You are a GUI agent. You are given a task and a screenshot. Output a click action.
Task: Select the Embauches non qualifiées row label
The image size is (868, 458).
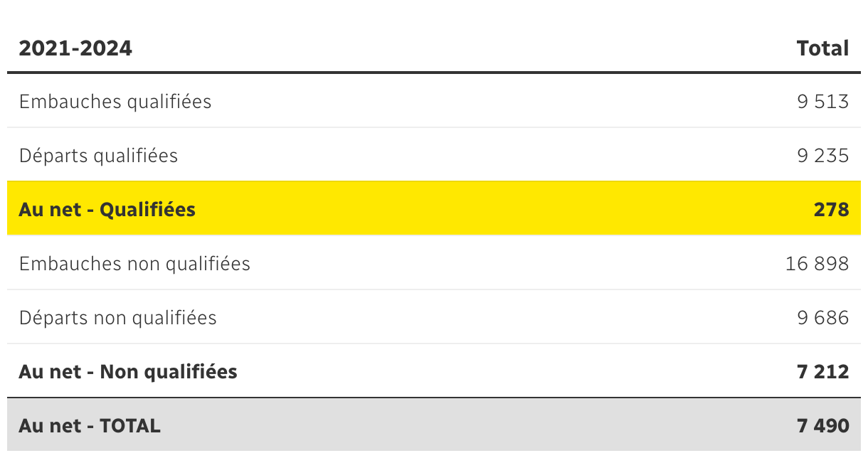pyautogui.click(x=134, y=264)
